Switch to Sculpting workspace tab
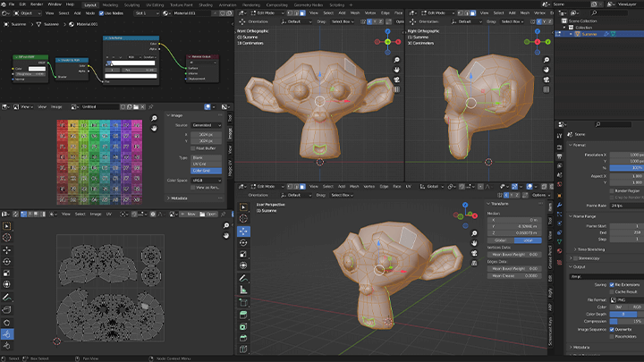The height and width of the screenshot is (362, 644). 131,5
